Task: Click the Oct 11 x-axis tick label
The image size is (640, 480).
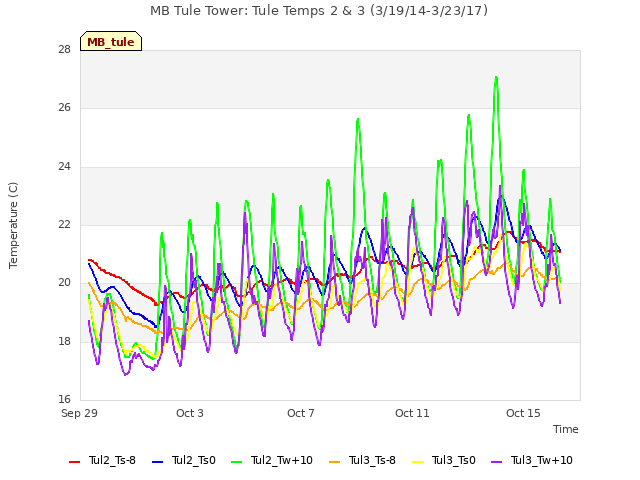Action: 412,413
